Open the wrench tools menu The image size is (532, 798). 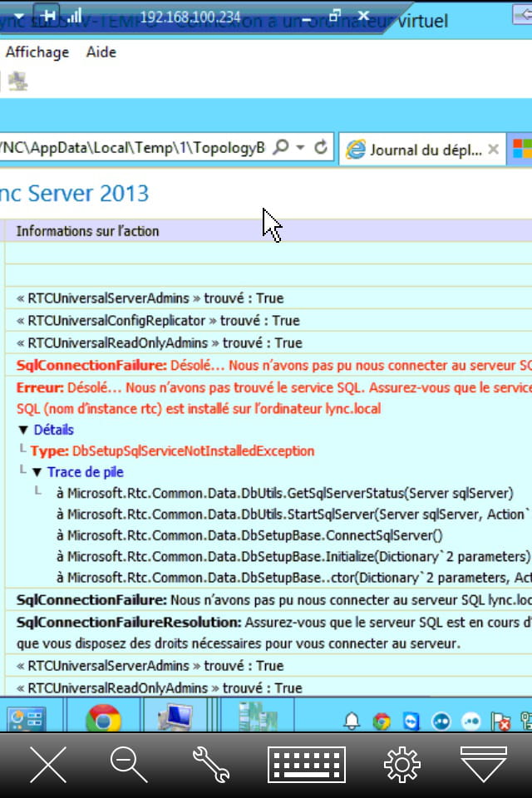[211, 764]
